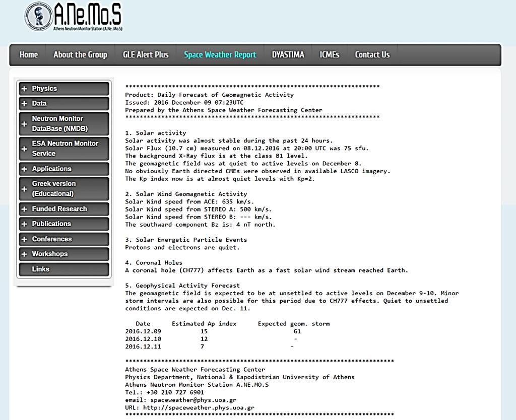This screenshot has width=516, height=420.
Task: Expand Neutron Monitor DataBase plus icon
Action: [x=24, y=124]
